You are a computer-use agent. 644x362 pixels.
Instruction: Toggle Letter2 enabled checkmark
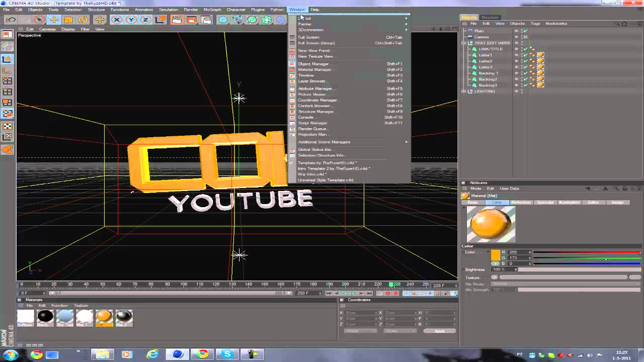525,61
